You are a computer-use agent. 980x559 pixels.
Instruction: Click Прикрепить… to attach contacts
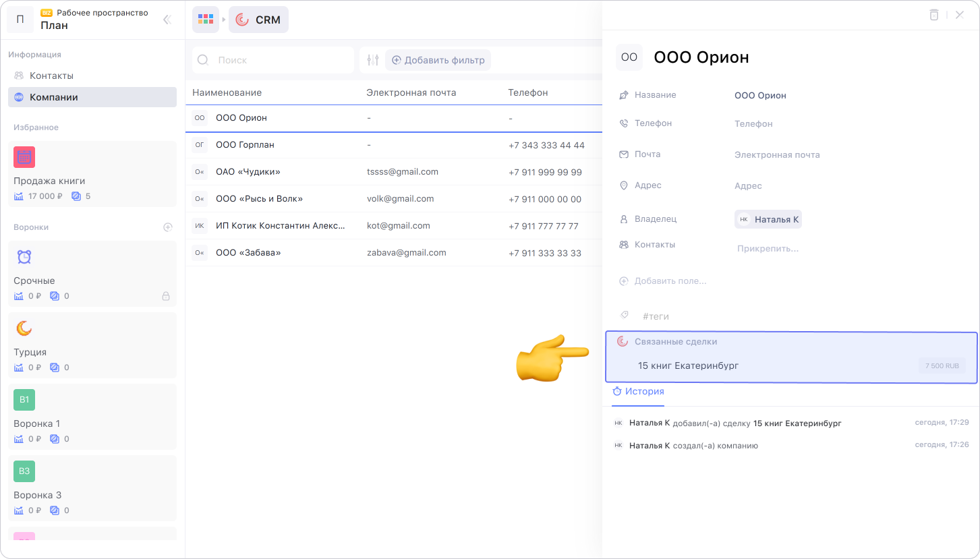pos(768,249)
